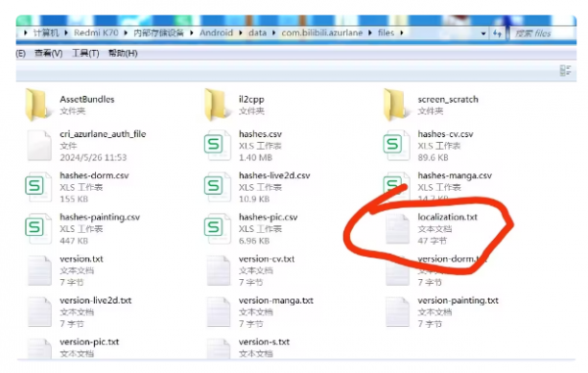This screenshot has width=588, height=373.
Task: Open the il2cpp folder icon
Action: coord(216,105)
